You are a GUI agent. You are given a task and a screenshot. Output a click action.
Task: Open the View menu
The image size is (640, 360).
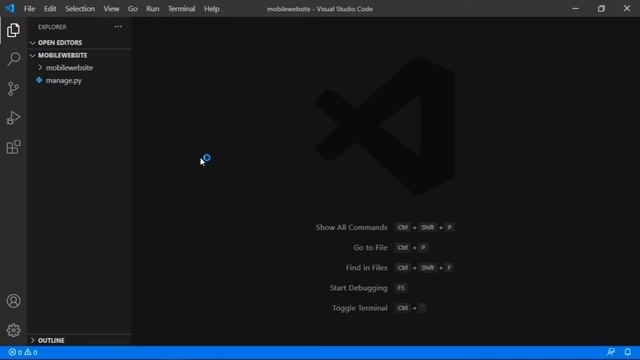pos(111,9)
